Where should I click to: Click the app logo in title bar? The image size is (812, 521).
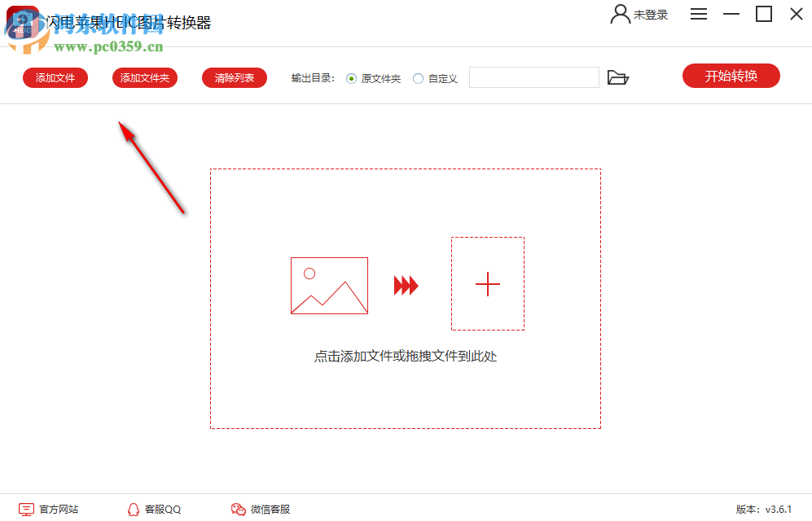22,20
